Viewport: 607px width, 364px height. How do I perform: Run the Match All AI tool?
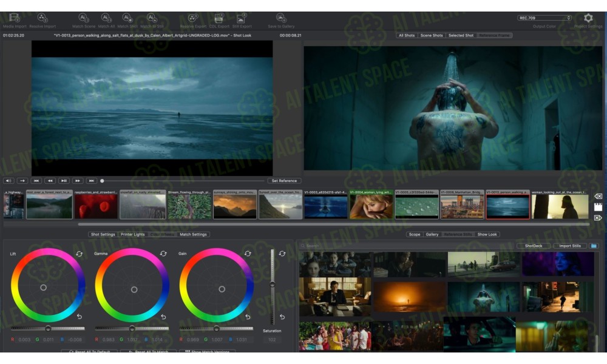coord(106,18)
